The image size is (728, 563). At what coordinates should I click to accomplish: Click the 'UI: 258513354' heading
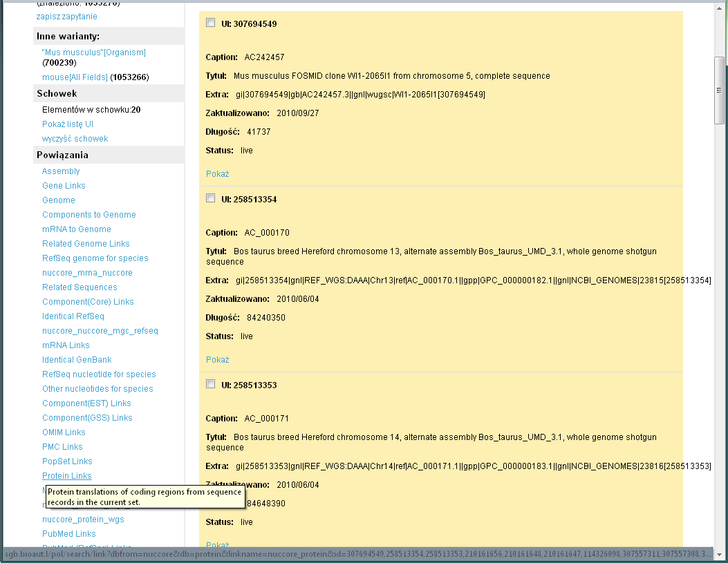pos(249,200)
